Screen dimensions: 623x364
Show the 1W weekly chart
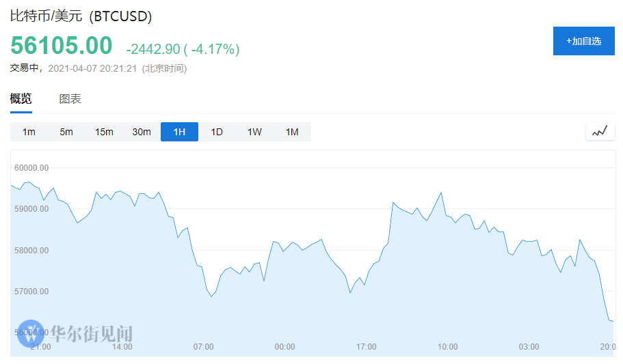click(x=254, y=132)
